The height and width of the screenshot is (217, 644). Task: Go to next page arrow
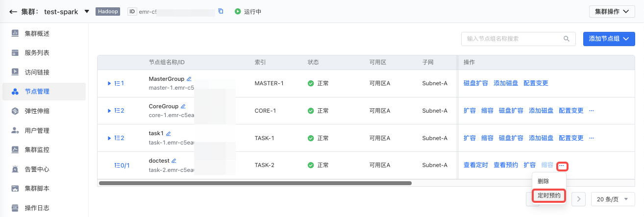579,199
